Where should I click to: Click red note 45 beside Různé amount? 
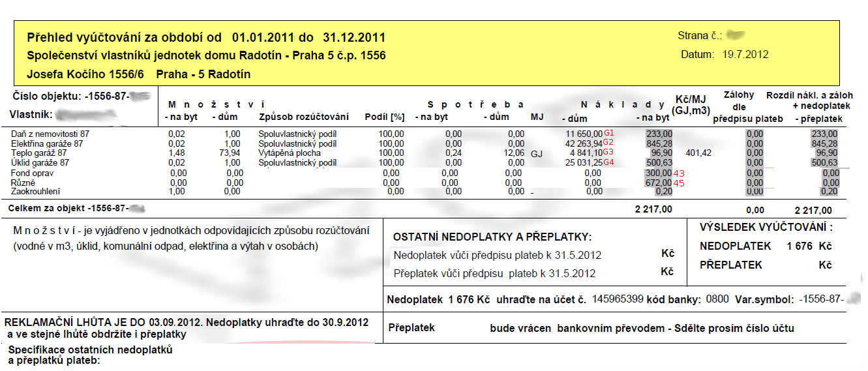click(679, 183)
